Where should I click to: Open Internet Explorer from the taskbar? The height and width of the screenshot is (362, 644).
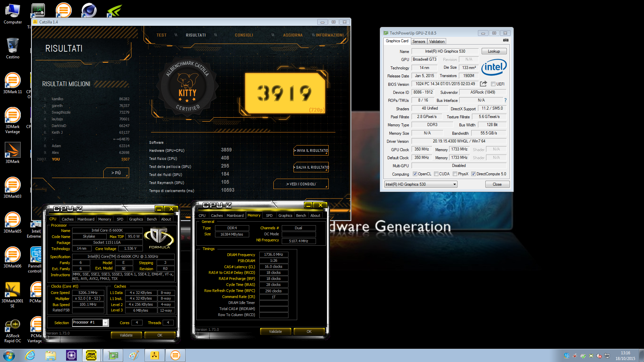coord(30,355)
